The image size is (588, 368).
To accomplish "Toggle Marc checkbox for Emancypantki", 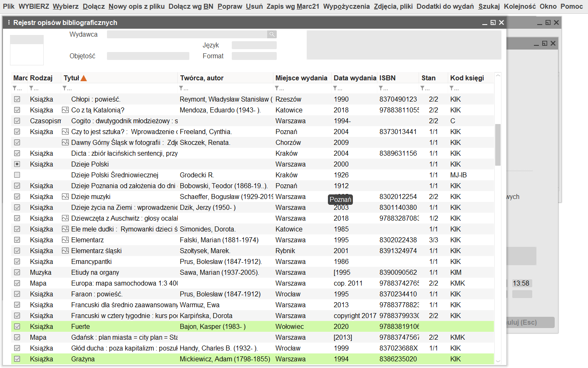I will tap(17, 261).
